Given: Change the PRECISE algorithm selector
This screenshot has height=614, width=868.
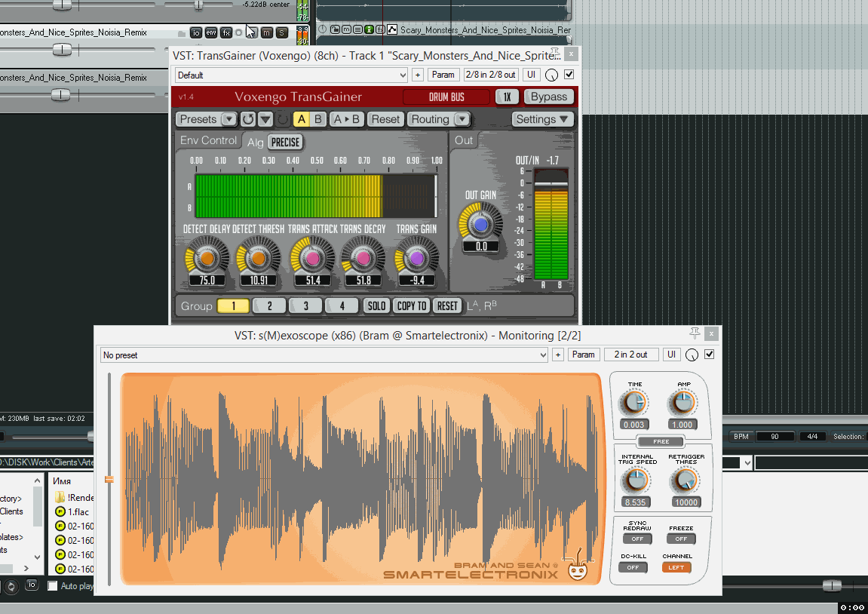Looking at the screenshot, I should point(285,143).
